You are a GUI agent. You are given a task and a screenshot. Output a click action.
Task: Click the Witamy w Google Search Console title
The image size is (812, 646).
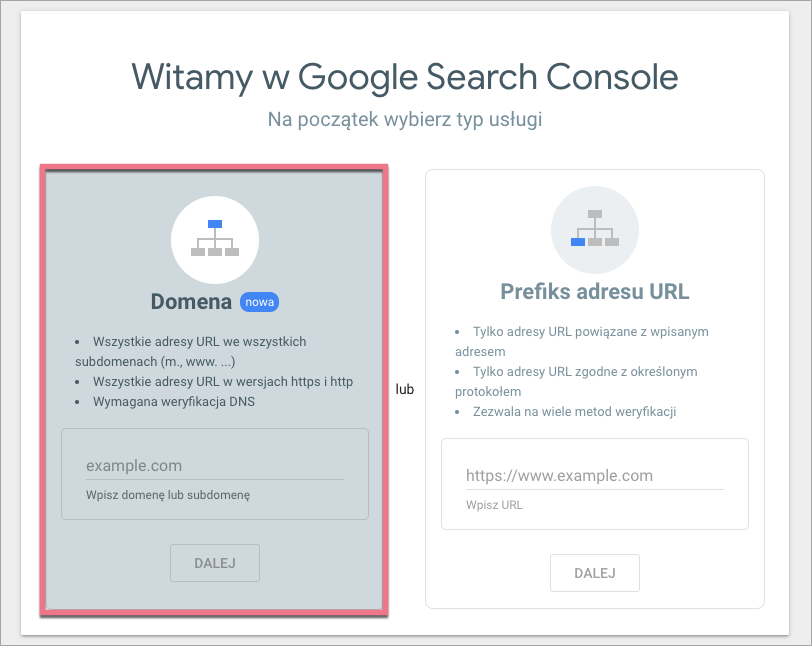tap(405, 76)
